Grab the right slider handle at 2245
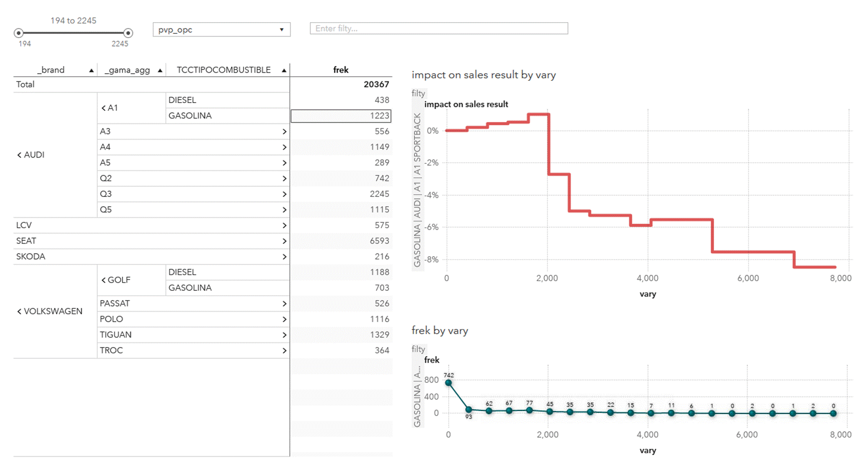868x470 pixels. (128, 33)
